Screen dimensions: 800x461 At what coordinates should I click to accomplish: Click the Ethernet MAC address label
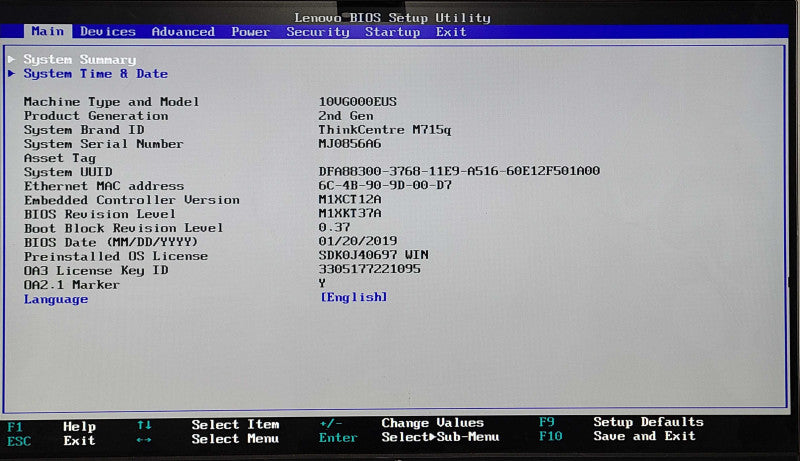click(104, 186)
